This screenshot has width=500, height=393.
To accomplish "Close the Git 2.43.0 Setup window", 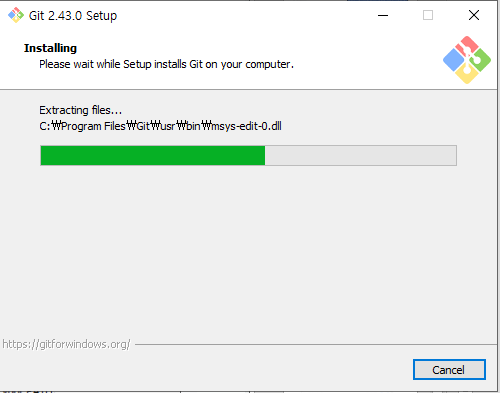I will [474, 15].
